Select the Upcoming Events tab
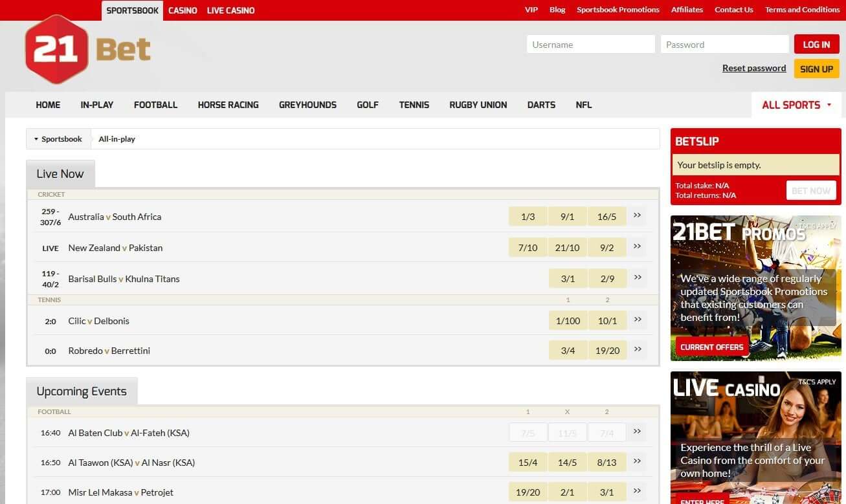Viewport: 846px width, 504px height. tap(82, 391)
